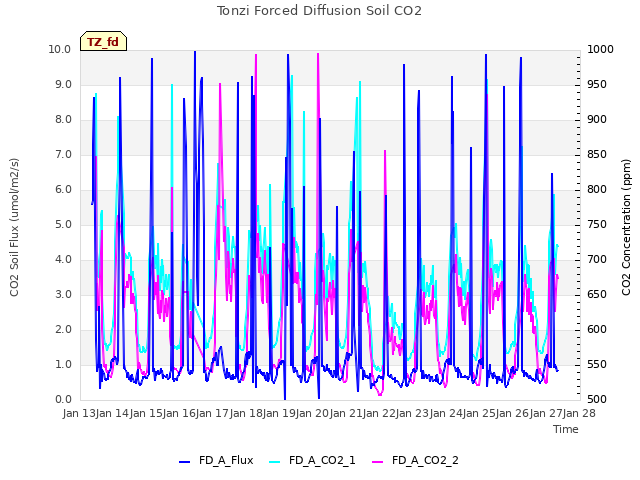Image resolution: width=640 pixels, height=480 pixels.
Task: Click the Jan 23 date tick label
Action: (x=413, y=413)
